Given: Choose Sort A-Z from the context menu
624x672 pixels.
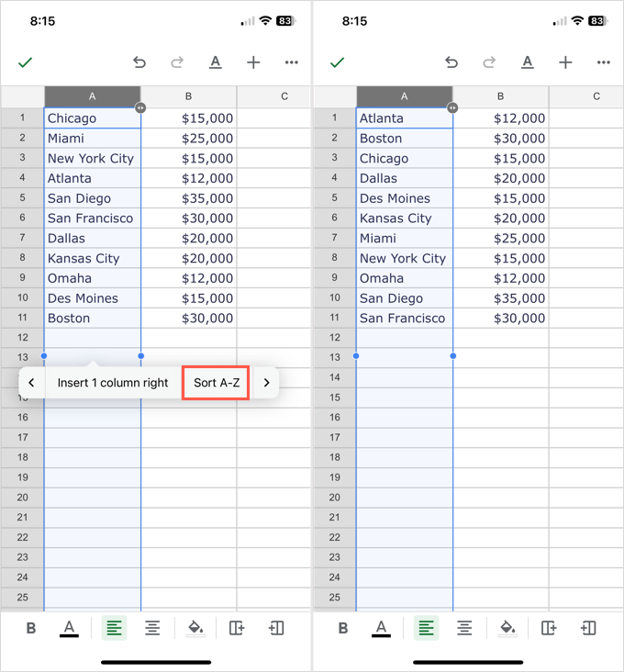Looking at the screenshot, I should (217, 383).
